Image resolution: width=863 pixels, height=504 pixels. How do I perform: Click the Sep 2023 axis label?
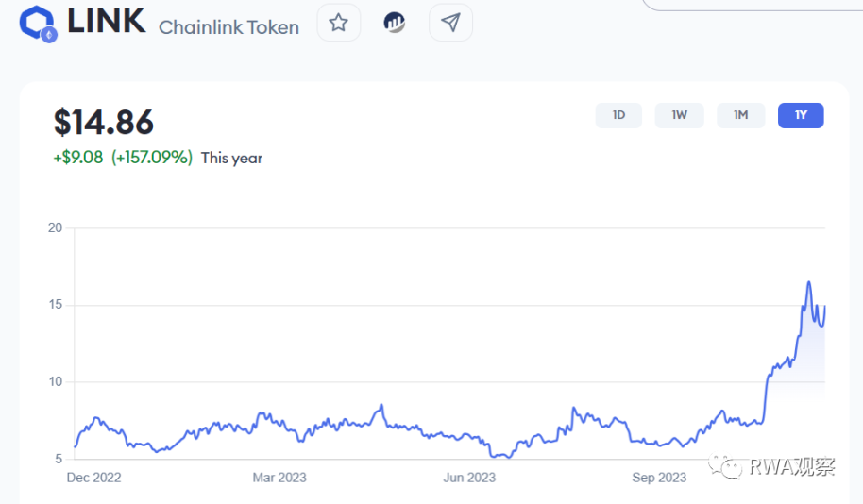(x=659, y=478)
